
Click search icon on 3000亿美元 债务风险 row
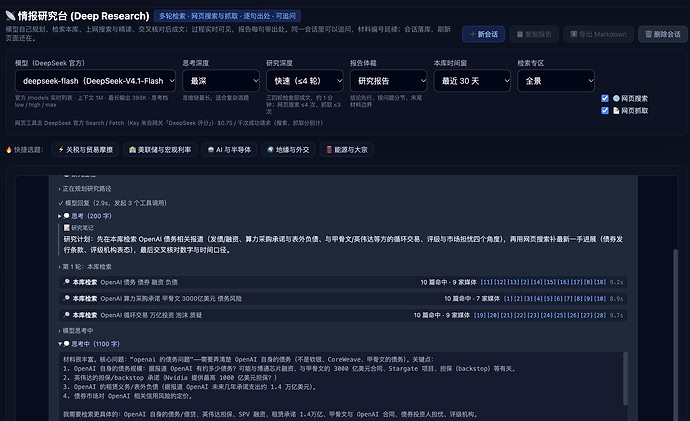click(x=66, y=298)
